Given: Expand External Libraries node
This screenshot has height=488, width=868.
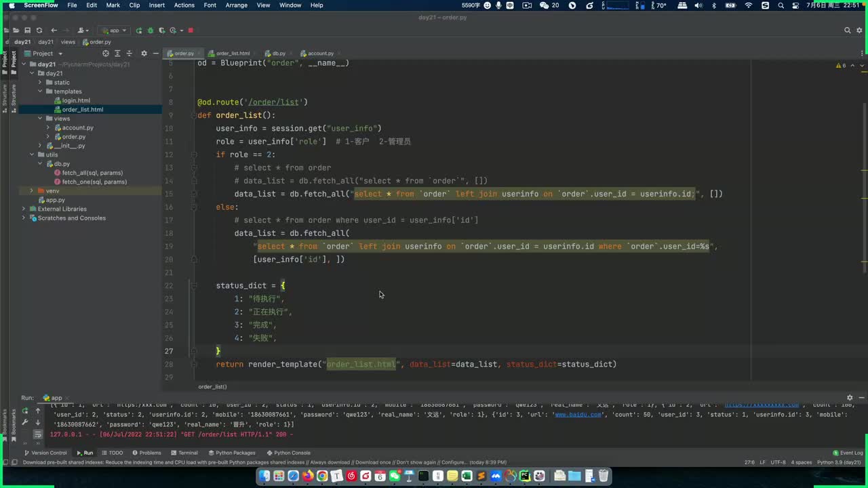Looking at the screenshot, I should [x=24, y=209].
